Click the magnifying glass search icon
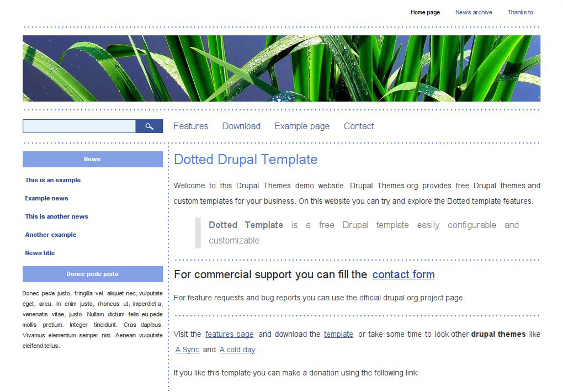This screenshot has height=392, width=563. [x=148, y=126]
